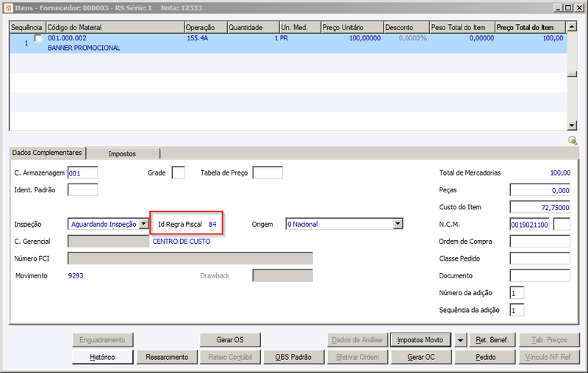Click the C. Armazenagem field
This screenshot has width=588, height=373.
[83, 173]
